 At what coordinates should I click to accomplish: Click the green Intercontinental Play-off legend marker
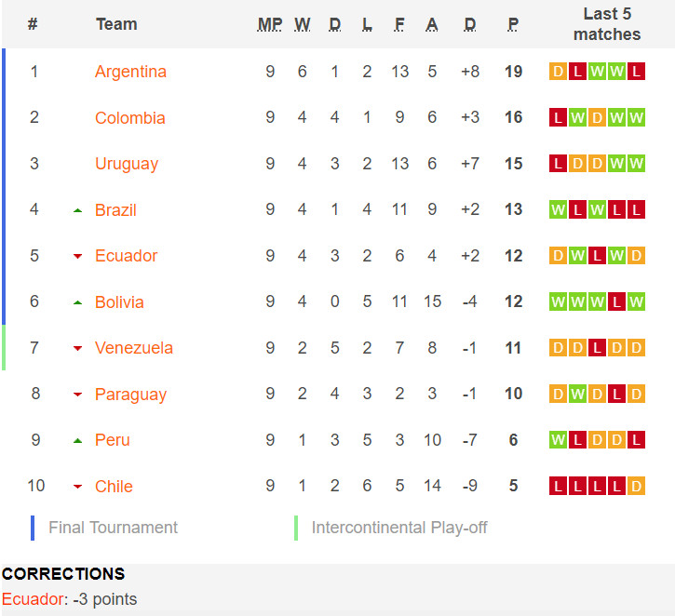(x=296, y=528)
